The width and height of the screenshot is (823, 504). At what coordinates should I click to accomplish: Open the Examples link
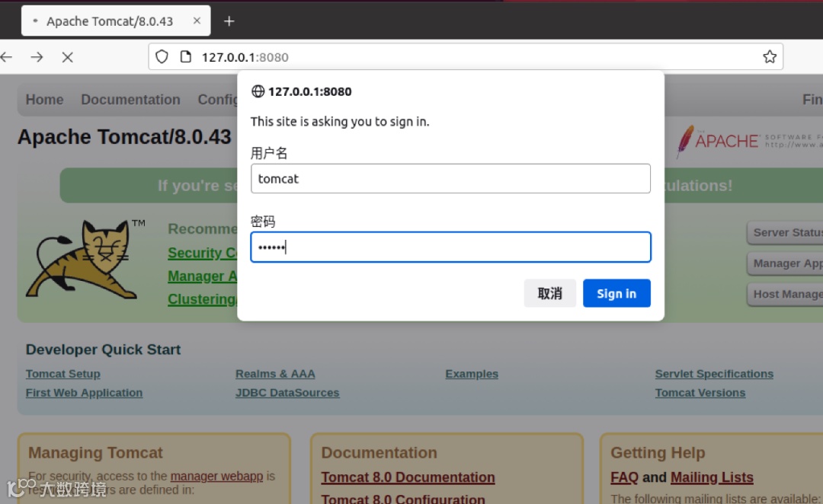[472, 374]
